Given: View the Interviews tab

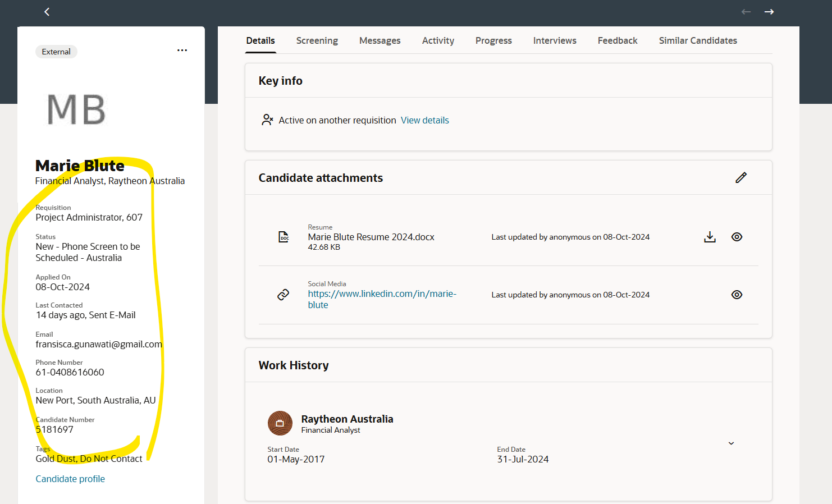Looking at the screenshot, I should 555,40.
